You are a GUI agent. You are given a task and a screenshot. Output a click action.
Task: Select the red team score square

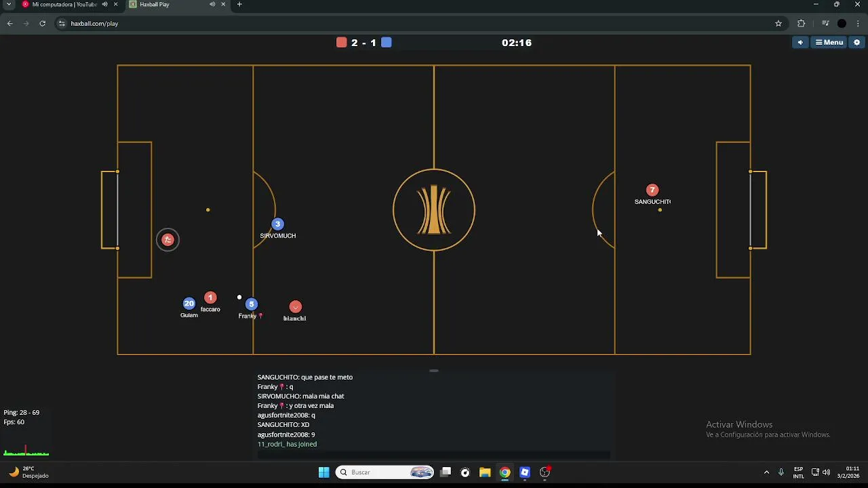tap(342, 42)
